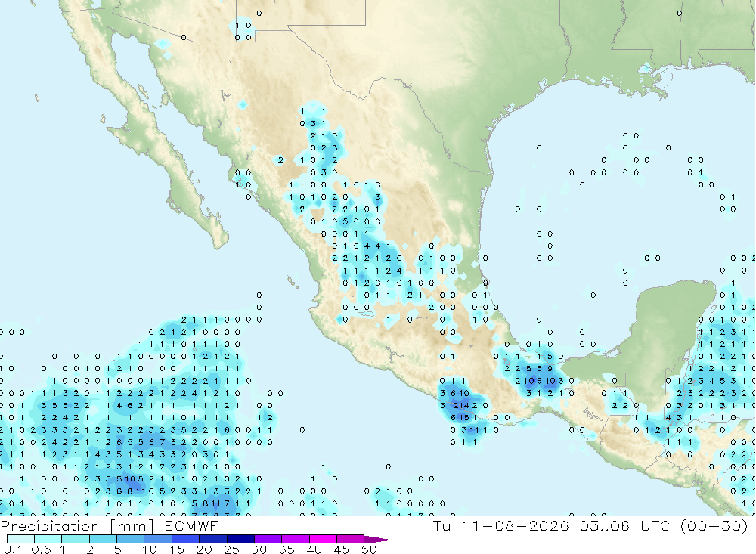Click the 2–5 mm legend color swatch
Image resolution: width=756 pixels, height=554 pixels.
[x=103, y=539]
